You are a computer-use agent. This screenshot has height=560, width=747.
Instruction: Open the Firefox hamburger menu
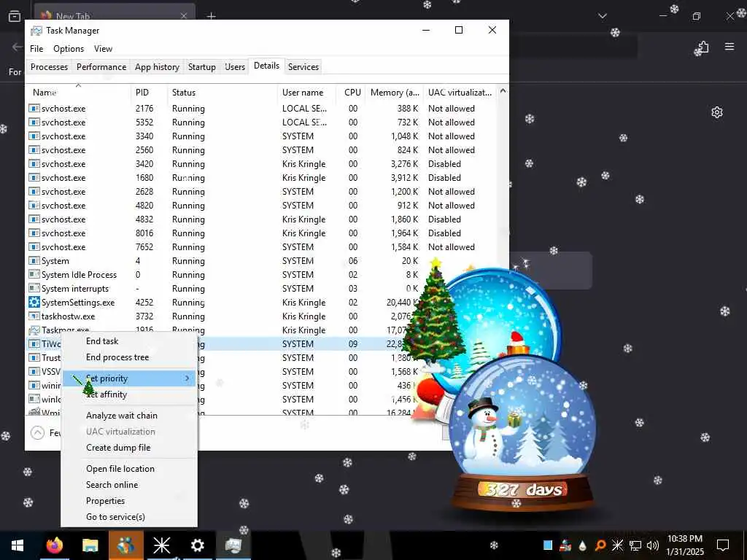[729, 47]
